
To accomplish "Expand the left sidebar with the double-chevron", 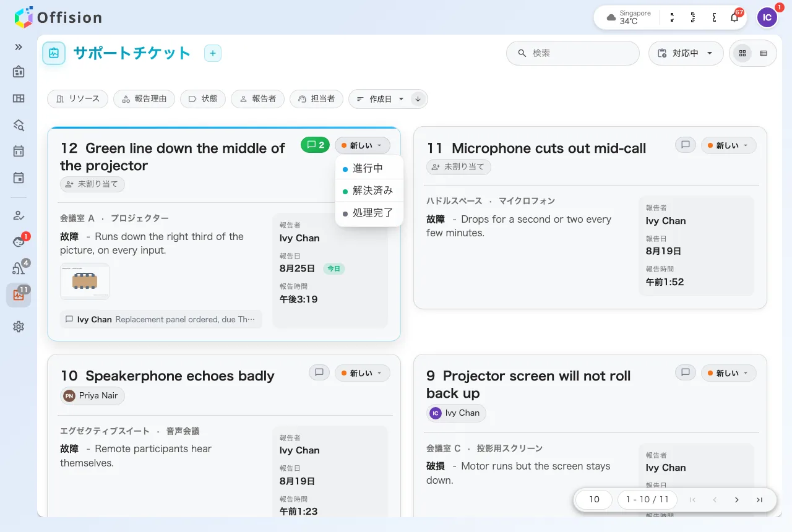I will point(19,47).
